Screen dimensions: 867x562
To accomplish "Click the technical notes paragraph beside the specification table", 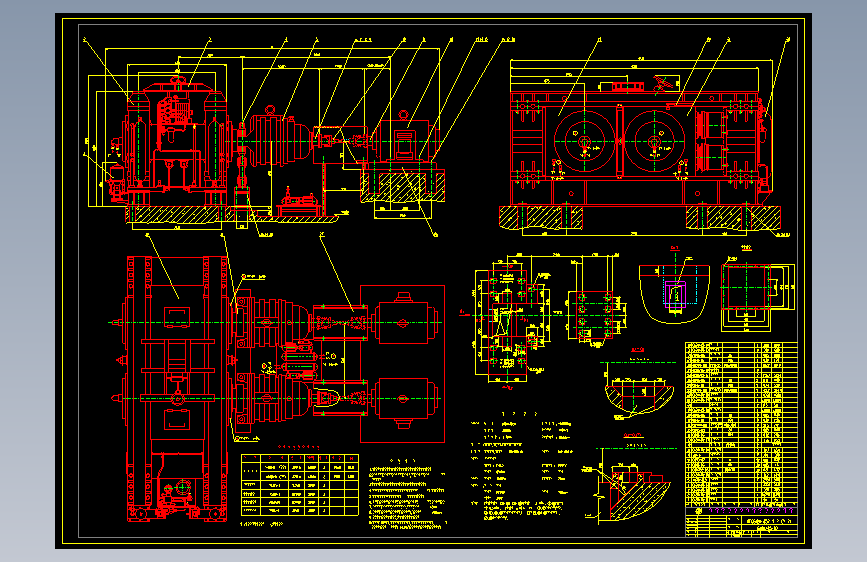I will click(408, 497).
